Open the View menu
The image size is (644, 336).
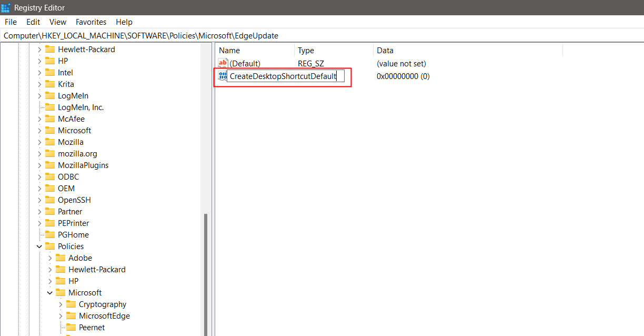click(57, 22)
